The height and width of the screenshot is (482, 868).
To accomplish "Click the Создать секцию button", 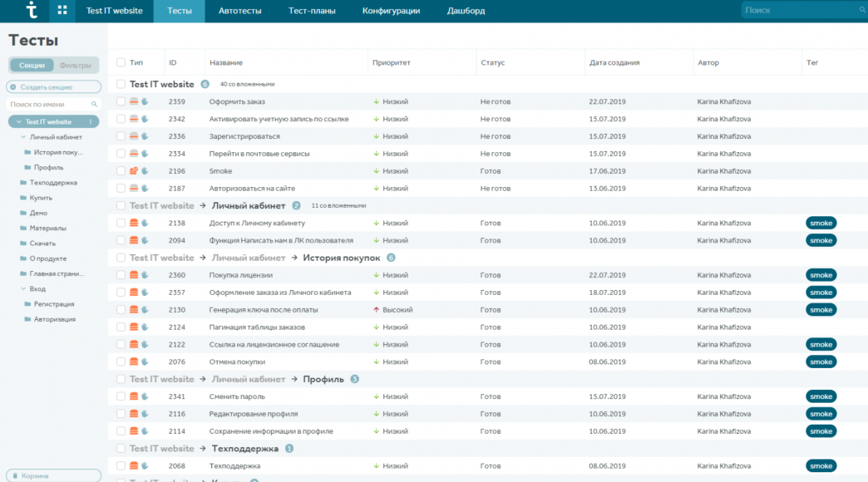I will point(53,87).
